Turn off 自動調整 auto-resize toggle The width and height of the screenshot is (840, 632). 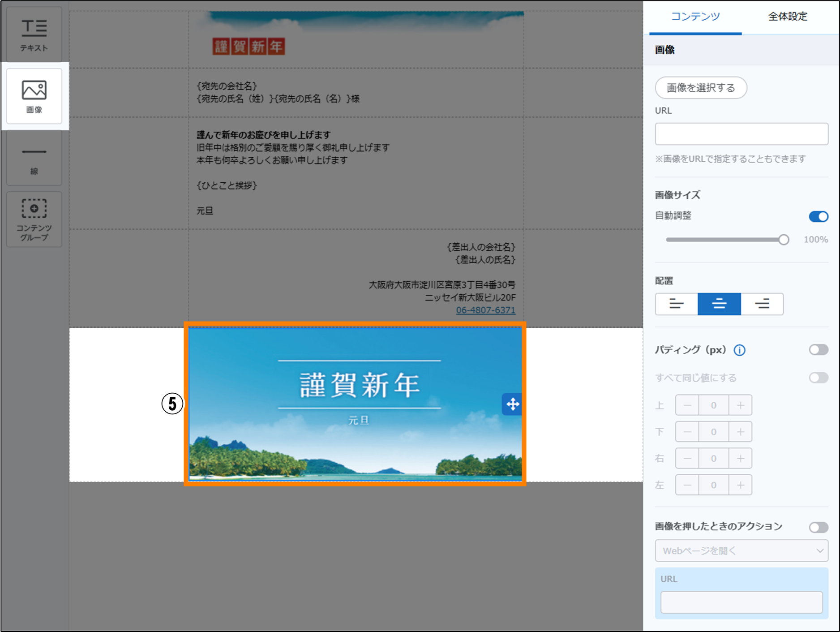coord(818,217)
